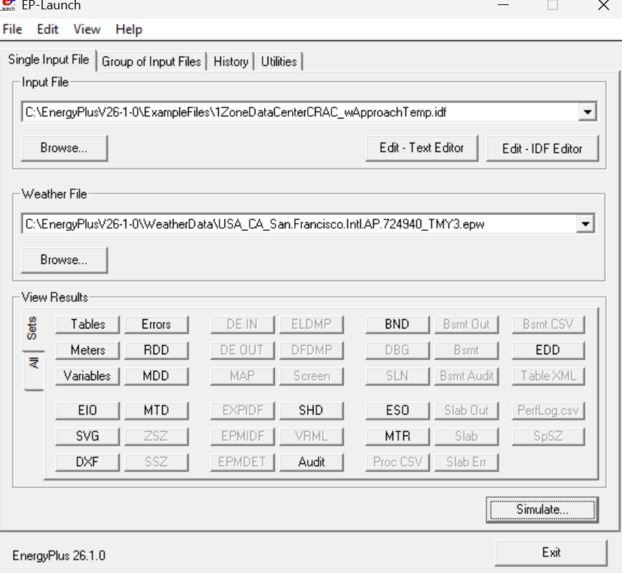Expand the Weather File dropdown arrow
622x573 pixels.
click(x=586, y=224)
